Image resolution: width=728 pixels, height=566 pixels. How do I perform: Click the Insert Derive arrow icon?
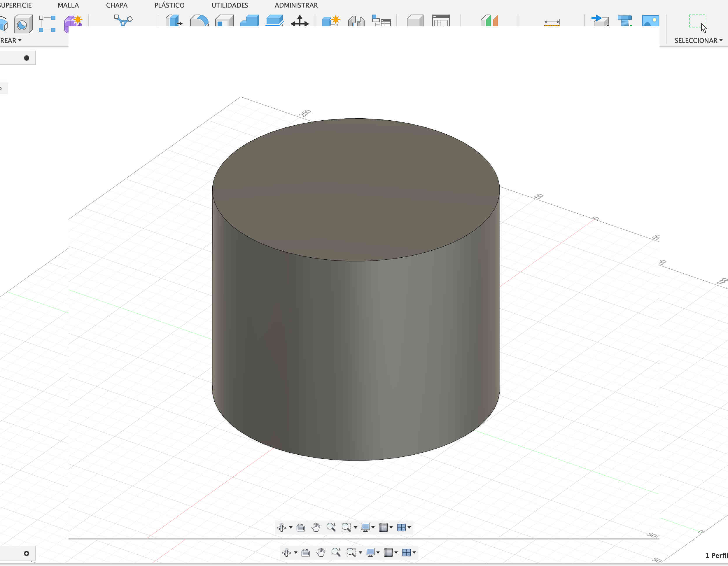pos(600,20)
